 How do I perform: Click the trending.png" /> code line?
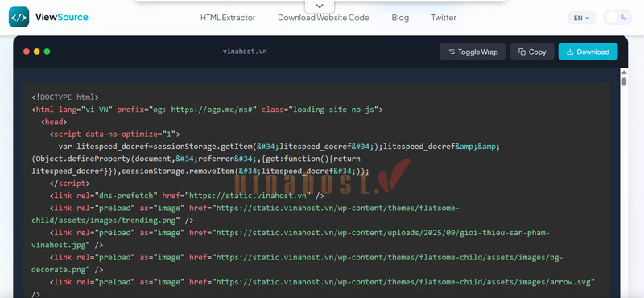[x=112, y=221]
